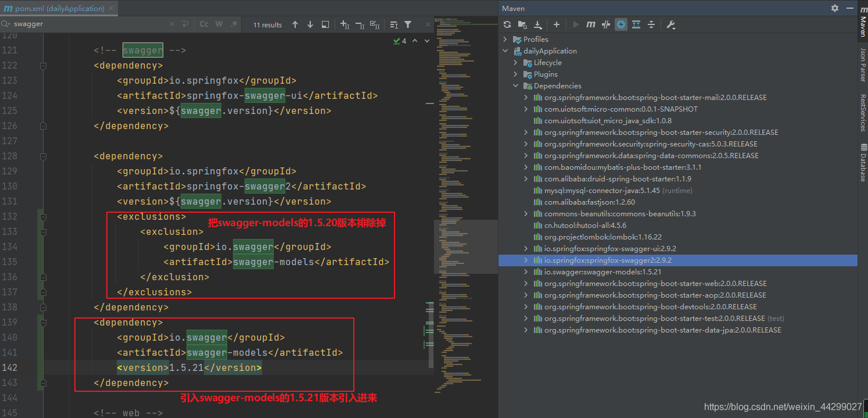Image resolution: width=868 pixels, height=418 pixels.
Task: Click the Download Sources and Documentation icon
Action: 537,24
